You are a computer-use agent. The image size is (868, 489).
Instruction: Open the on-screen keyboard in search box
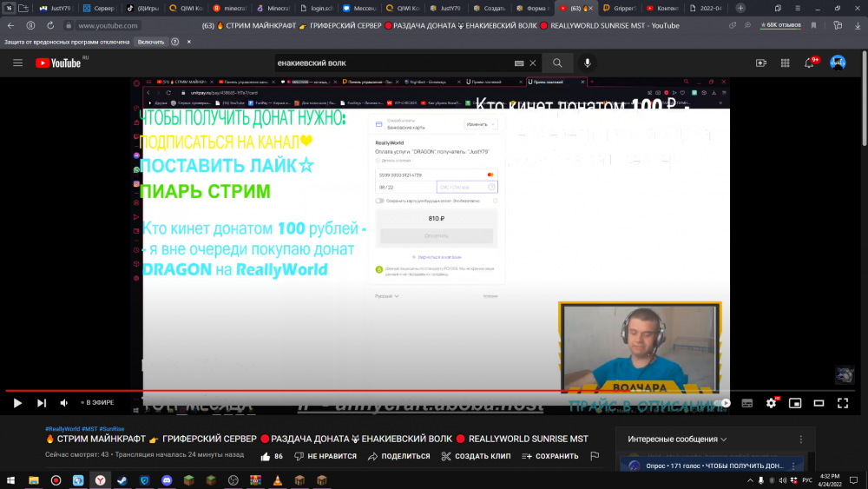(519, 63)
